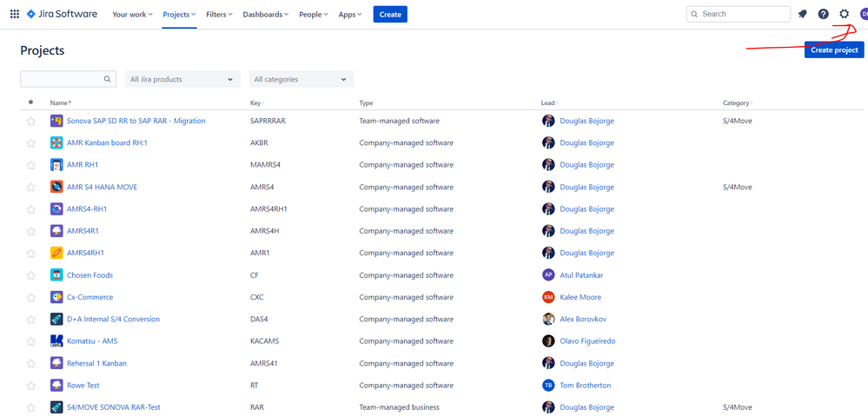868x416 pixels.
Task: Sort by the Category column header
Action: [x=738, y=102]
